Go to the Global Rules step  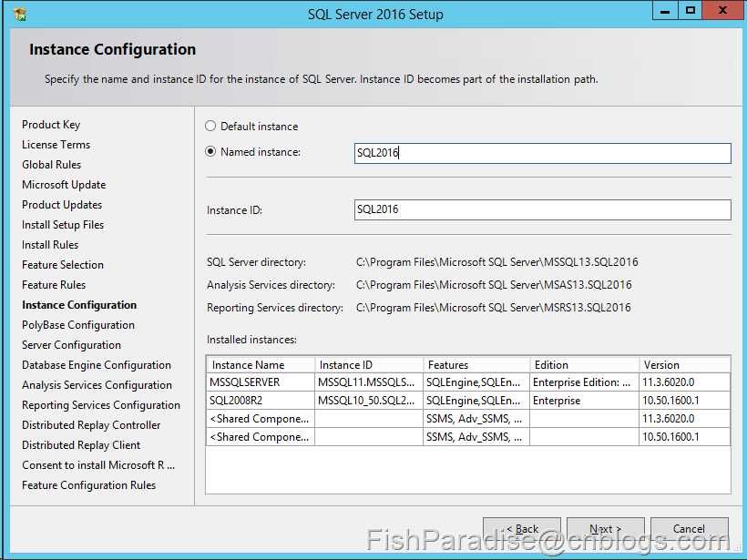click(51, 164)
